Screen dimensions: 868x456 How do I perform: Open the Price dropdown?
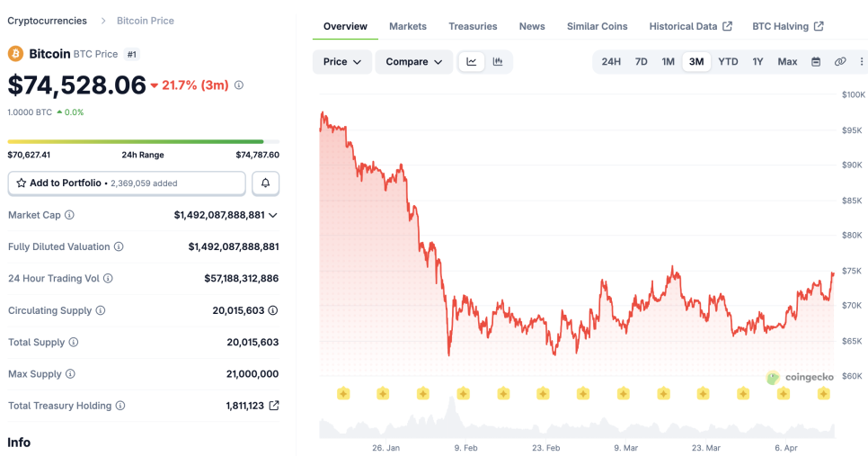point(341,62)
